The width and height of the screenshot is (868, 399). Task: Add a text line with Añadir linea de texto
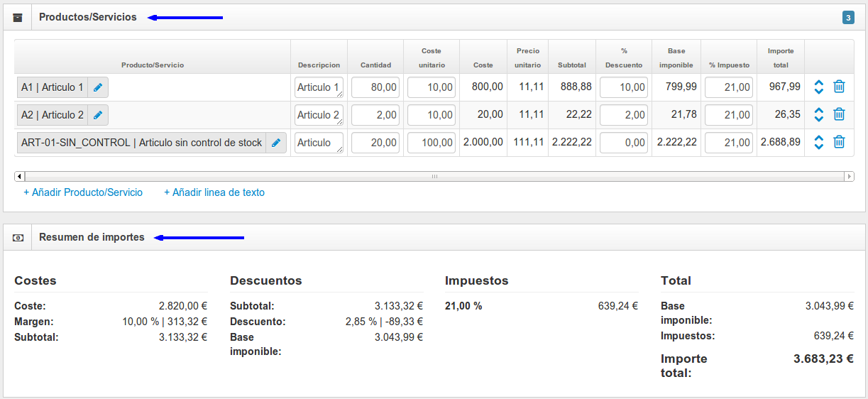click(214, 192)
